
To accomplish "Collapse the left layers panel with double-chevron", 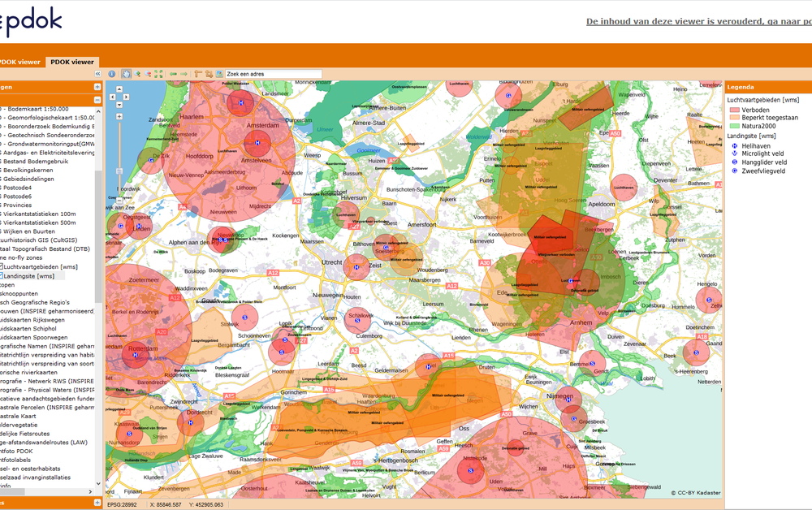I will 97,74.
